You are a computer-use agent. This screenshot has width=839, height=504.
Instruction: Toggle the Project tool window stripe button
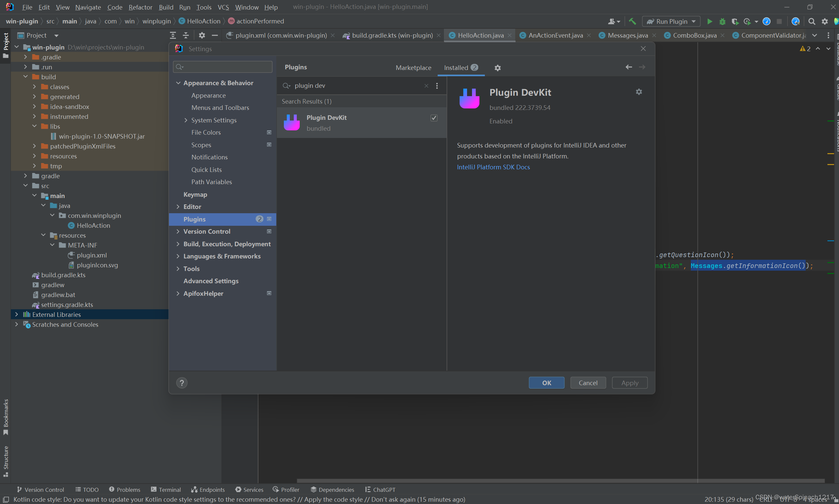click(6, 46)
